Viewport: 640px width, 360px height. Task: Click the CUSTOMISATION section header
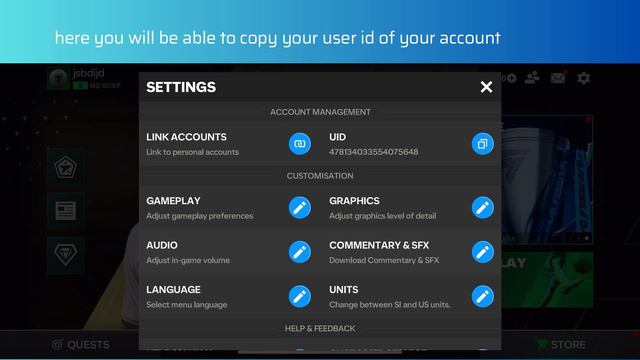[320, 176]
